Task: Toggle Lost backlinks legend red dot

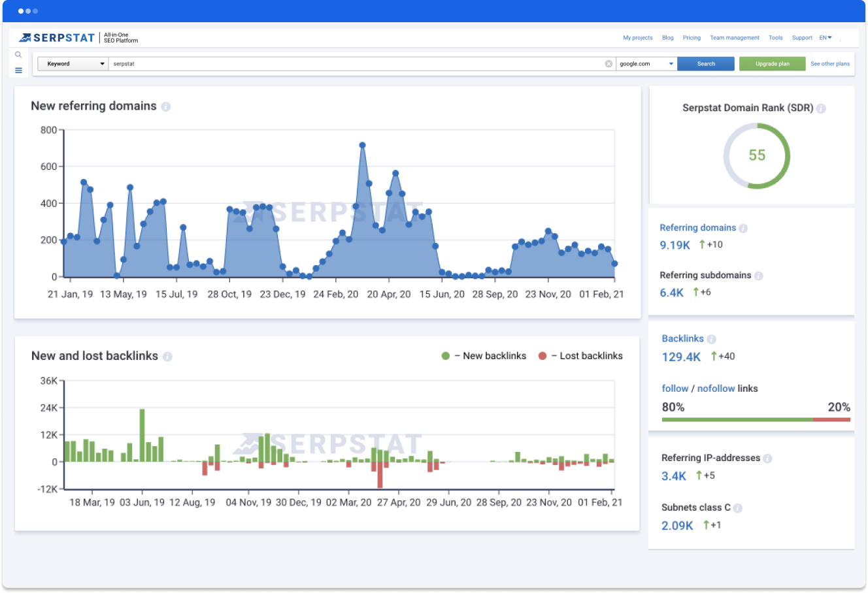Action: pos(542,356)
